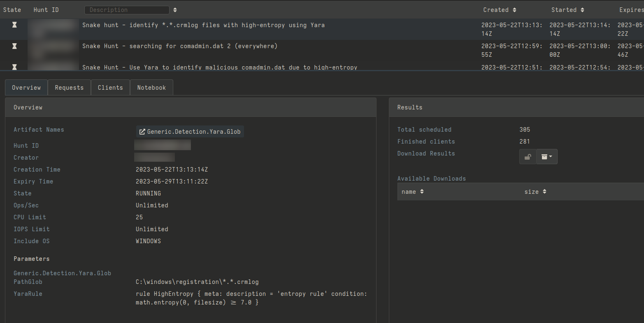
Task: Select the hunt searching for comadmin.dat 2 everywhere
Action: pos(180,46)
